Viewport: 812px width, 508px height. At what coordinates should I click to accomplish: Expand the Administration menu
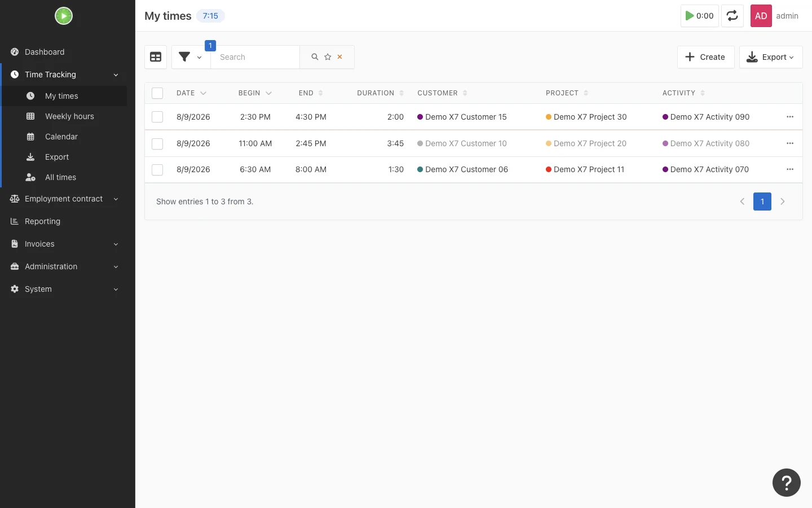click(64, 266)
